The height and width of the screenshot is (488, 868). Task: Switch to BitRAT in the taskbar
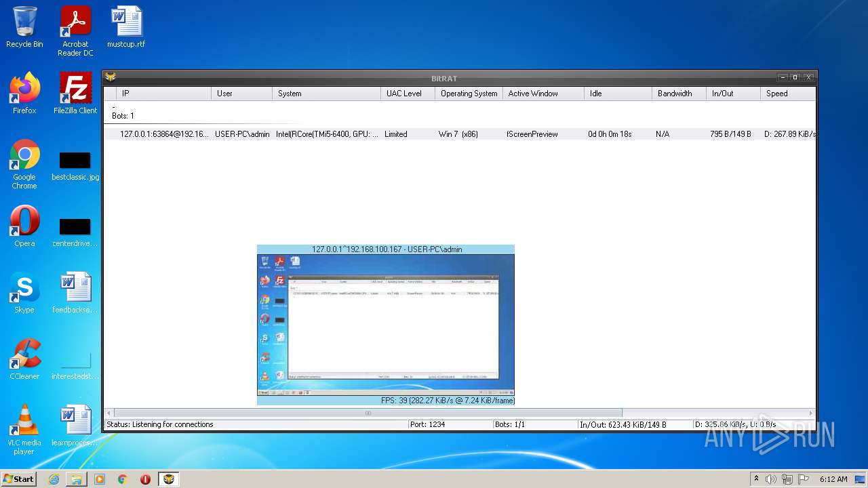[x=169, y=479]
